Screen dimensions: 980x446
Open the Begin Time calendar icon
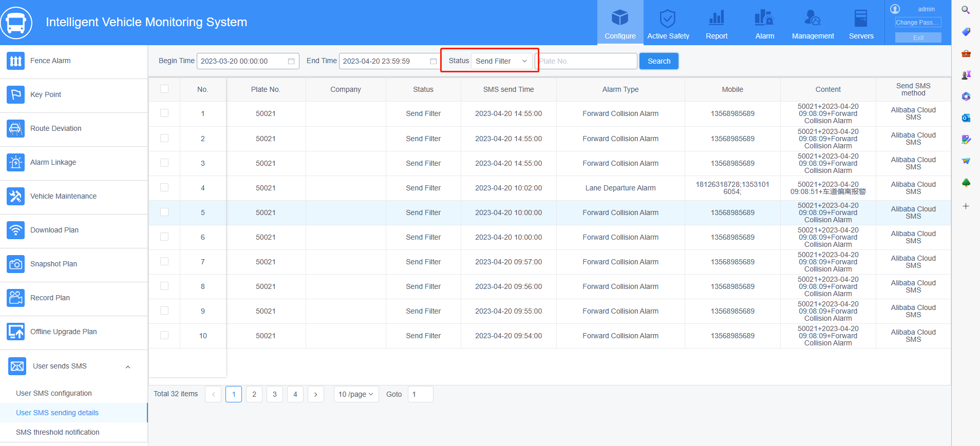click(x=291, y=61)
